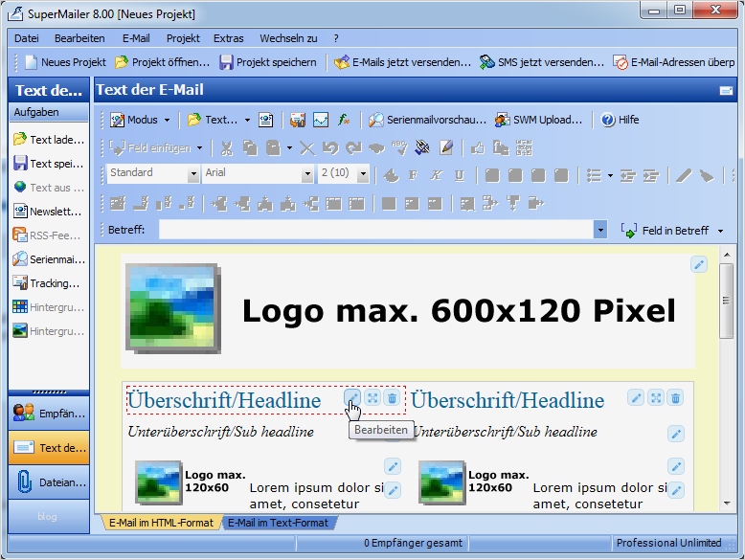Go to Empfän… section in navigation
This screenshot has width=745, height=560.
click(x=49, y=414)
